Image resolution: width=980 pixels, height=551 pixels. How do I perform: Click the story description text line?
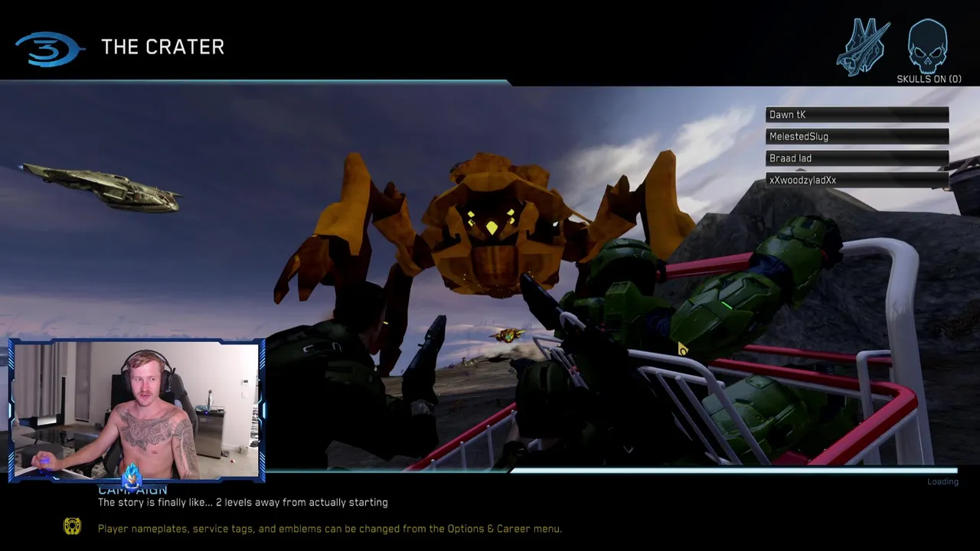point(243,502)
